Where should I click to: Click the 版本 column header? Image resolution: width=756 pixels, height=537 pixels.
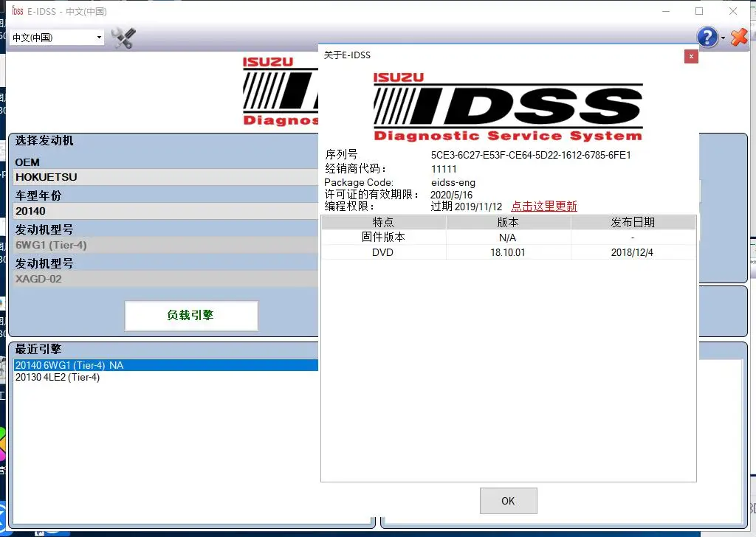click(508, 222)
